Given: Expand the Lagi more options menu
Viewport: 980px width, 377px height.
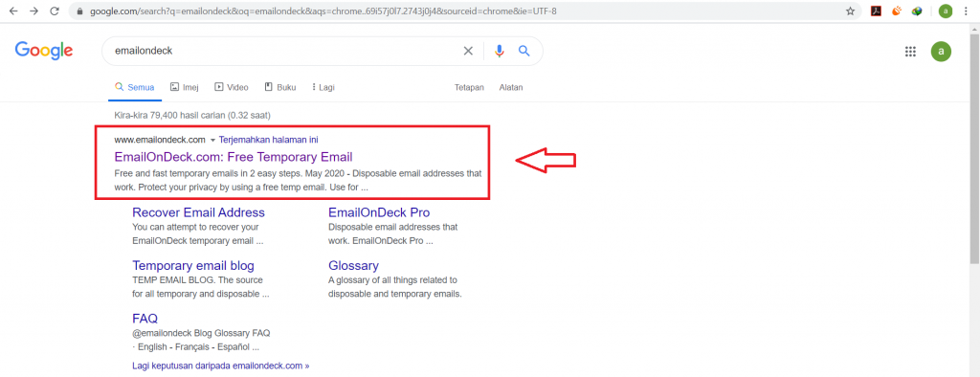Looking at the screenshot, I should coord(323,87).
